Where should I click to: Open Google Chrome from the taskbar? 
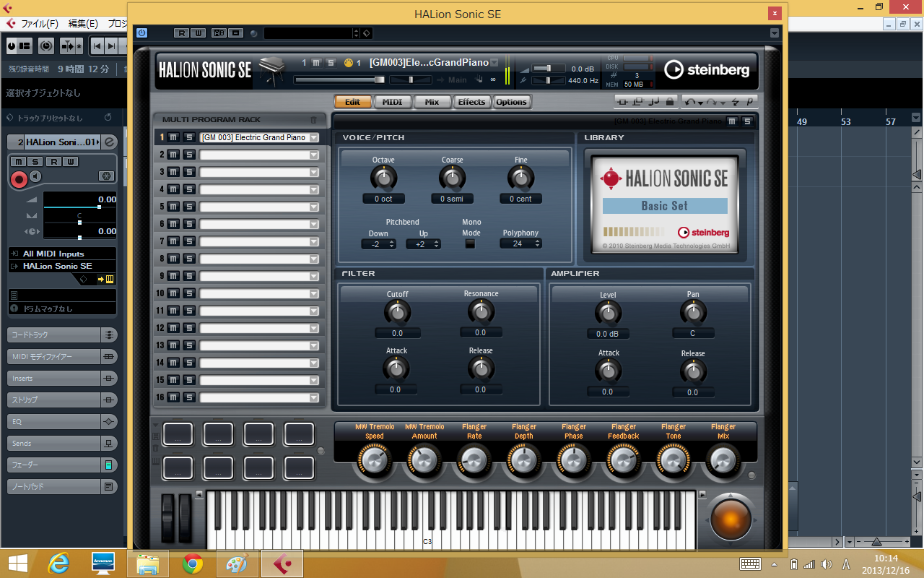click(x=193, y=563)
